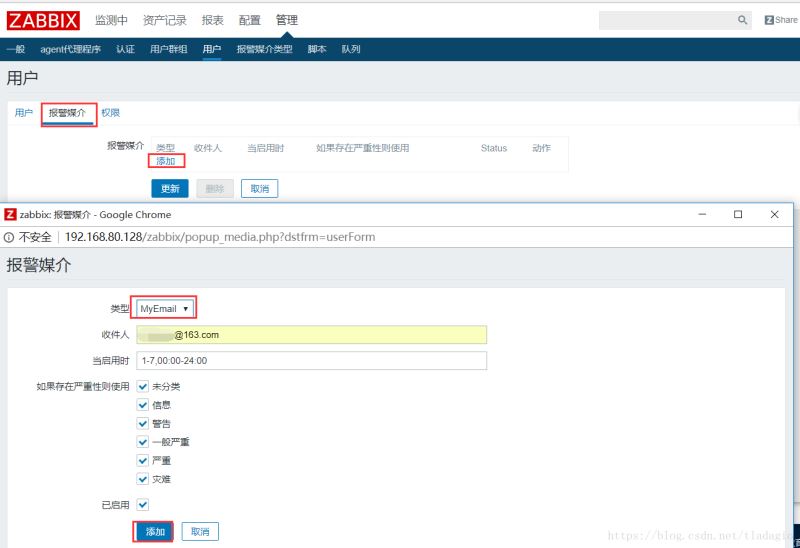Click the disabled 删除 button
The height and width of the screenshot is (548, 800).
coord(215,189)
